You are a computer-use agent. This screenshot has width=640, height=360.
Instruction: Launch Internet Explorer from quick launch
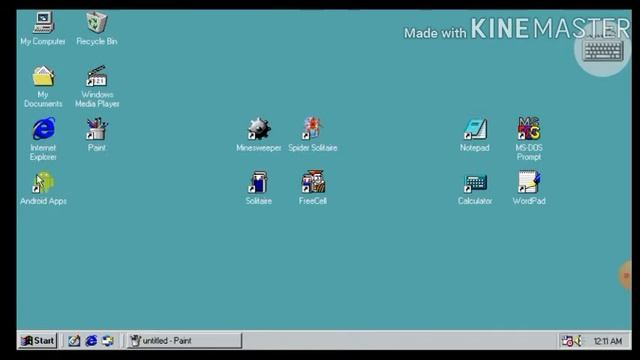pyautogui.click(x=91, y=340)
